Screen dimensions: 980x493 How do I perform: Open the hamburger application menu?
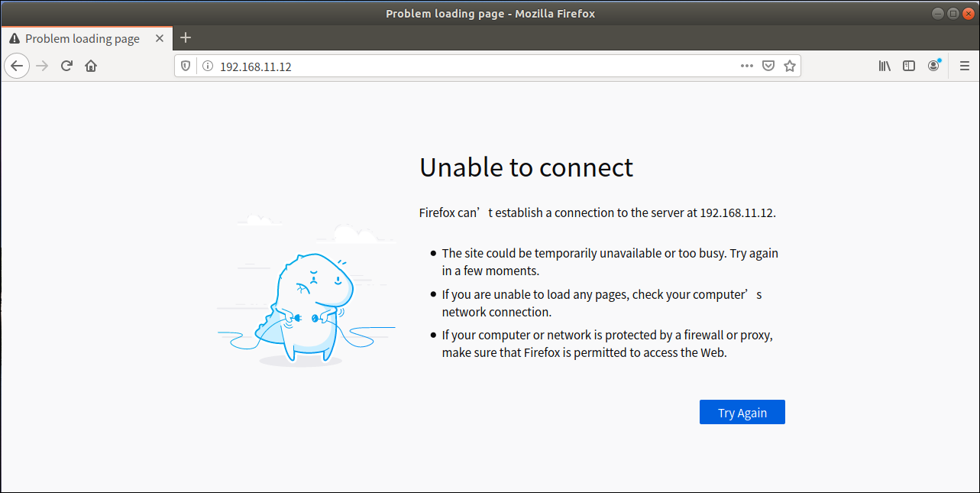[x=964, y=66]
